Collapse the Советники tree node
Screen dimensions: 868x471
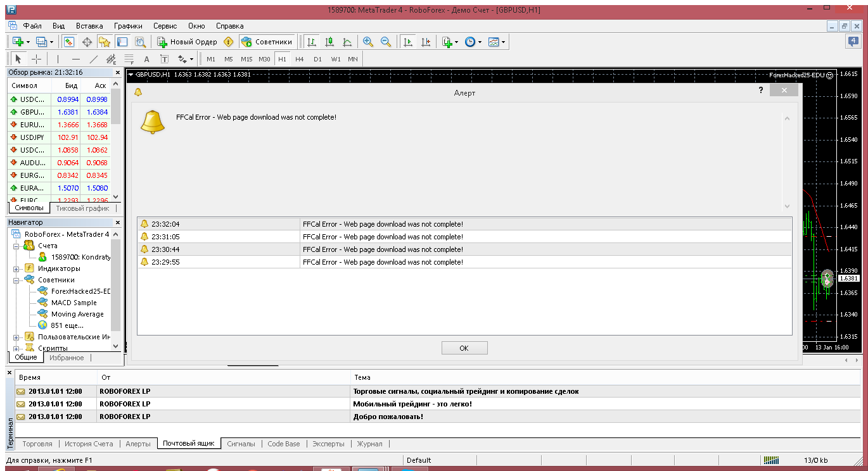[16, 280]
